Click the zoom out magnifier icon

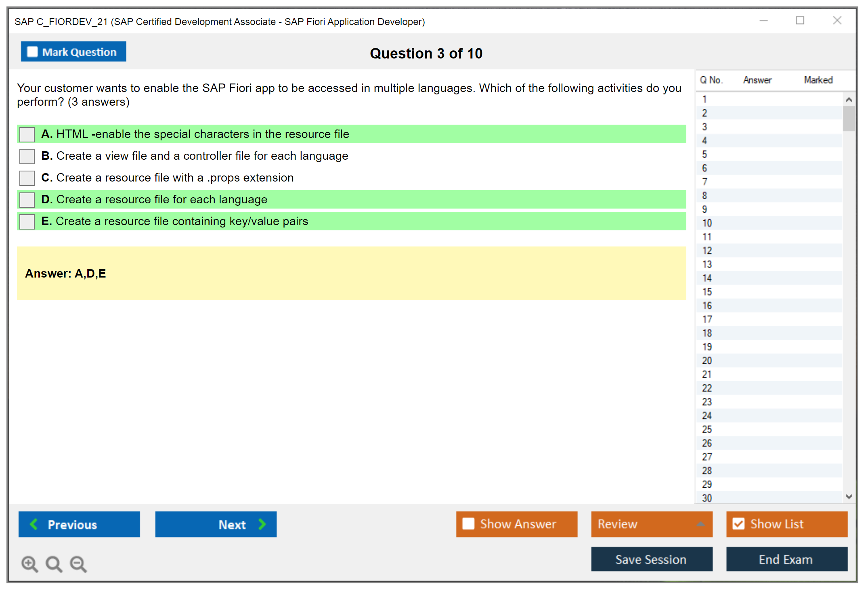point(78,564)
